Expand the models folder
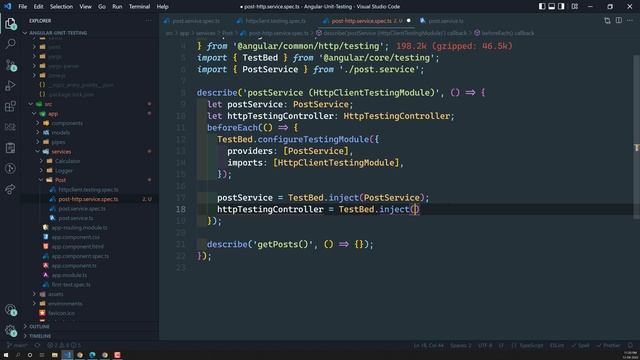The width and height of the screenshot is (640, 360). (60, 132)
